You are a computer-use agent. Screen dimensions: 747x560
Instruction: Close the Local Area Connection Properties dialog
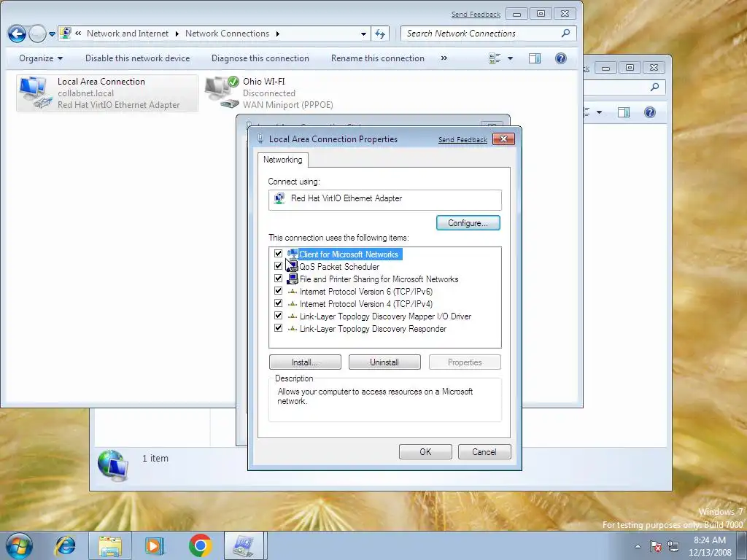point(503,139)
